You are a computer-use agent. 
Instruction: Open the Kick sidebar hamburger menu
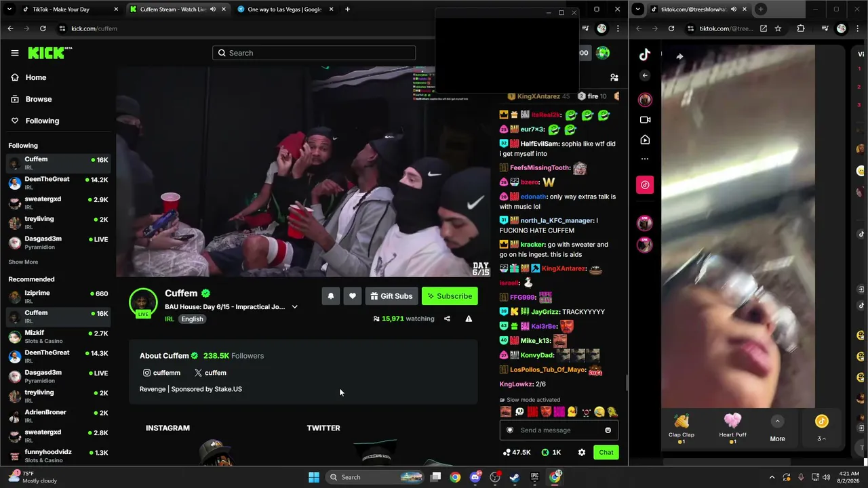pos(14,53)
